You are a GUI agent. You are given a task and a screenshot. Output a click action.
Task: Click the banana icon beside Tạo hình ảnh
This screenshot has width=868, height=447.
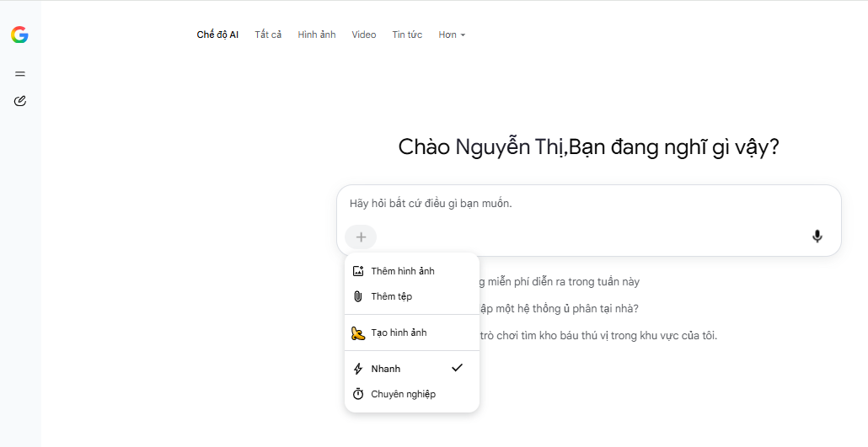(358, 333)
